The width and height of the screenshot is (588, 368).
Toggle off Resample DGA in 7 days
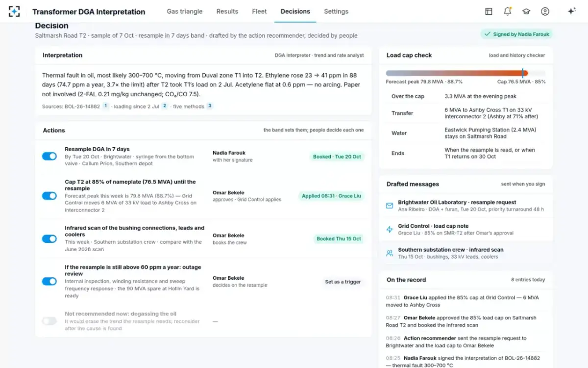(49, 156)
